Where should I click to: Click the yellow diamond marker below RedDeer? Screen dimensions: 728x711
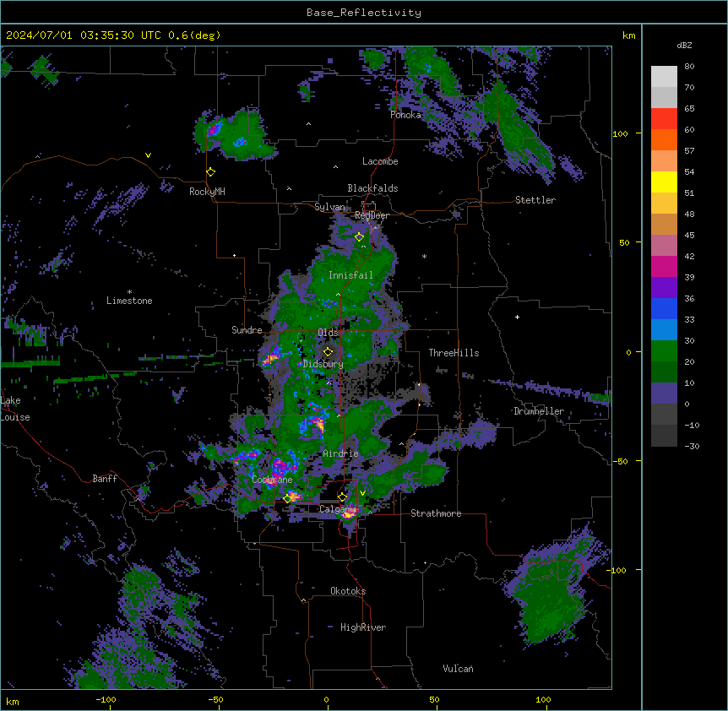[x=359, y=237]
